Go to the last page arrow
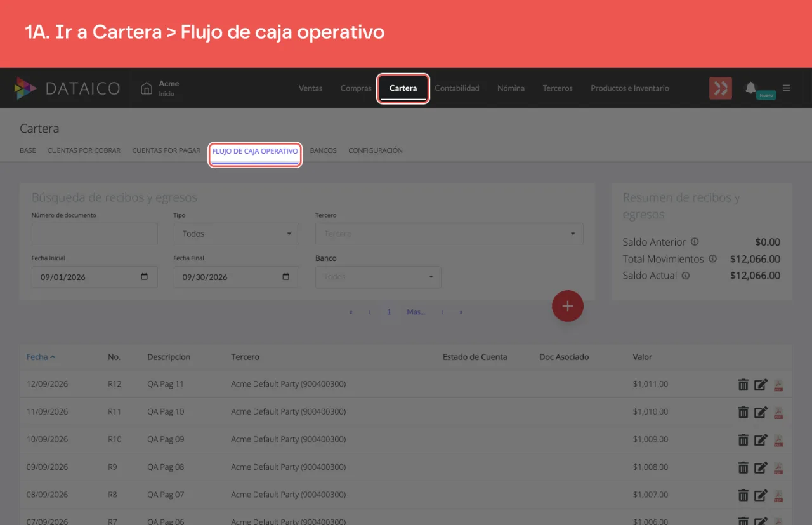 coord(461,312)
